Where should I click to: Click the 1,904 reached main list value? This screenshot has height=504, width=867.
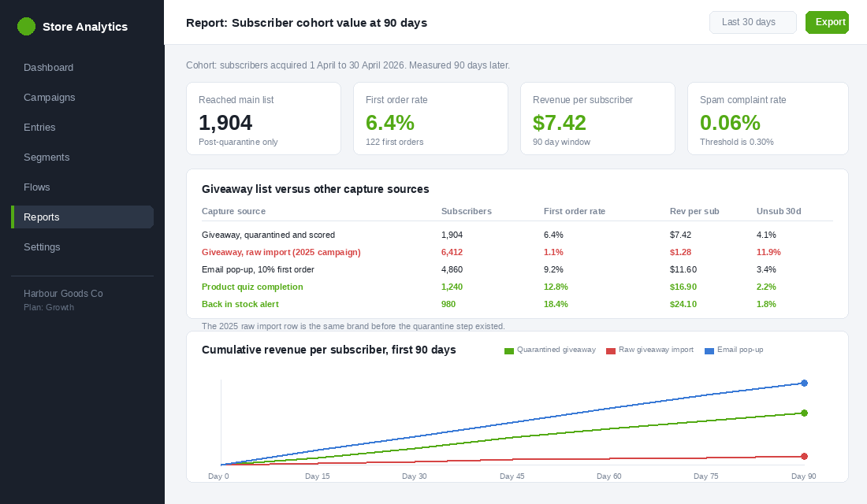click(225, 123)
